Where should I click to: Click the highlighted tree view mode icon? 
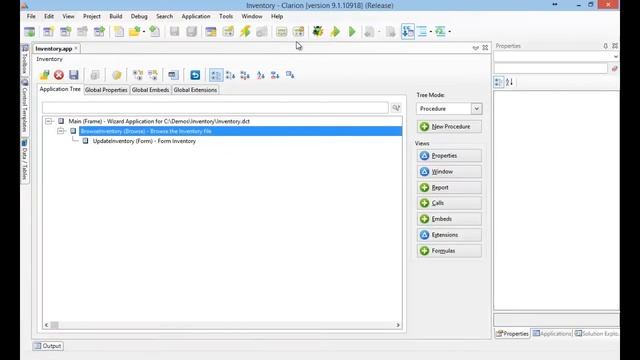(216, 75)
